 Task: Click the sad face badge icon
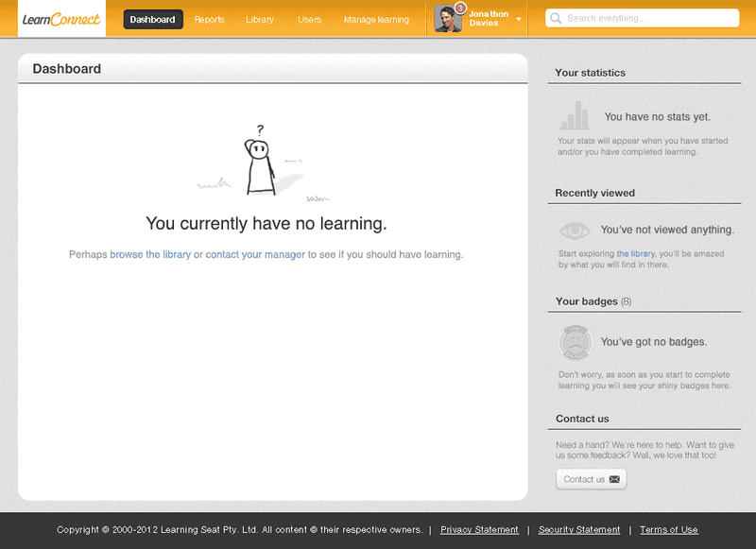point(576,343)
